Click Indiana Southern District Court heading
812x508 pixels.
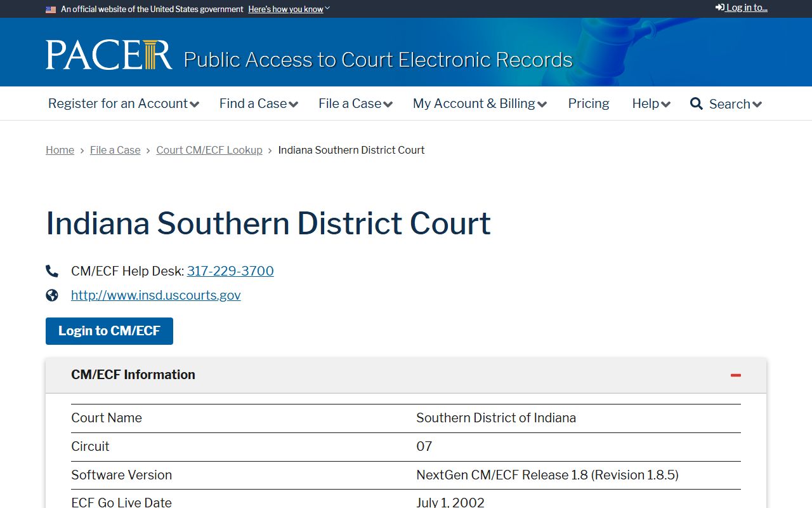[268, 224]
